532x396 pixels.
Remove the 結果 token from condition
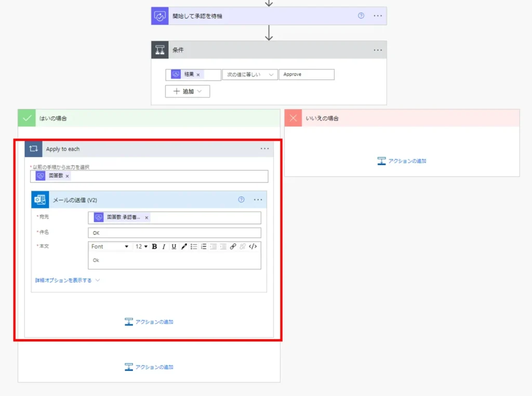pyautogui.click(x=198, y=75)
